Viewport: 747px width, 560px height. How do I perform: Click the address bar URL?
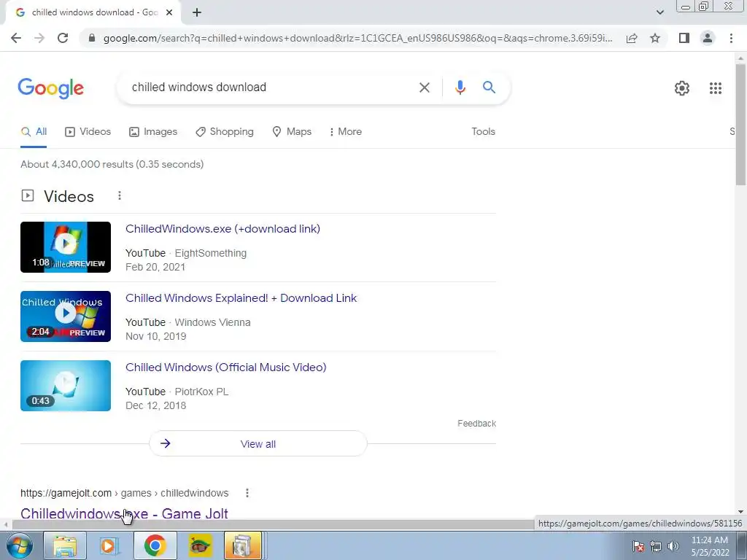click(357, 38)
